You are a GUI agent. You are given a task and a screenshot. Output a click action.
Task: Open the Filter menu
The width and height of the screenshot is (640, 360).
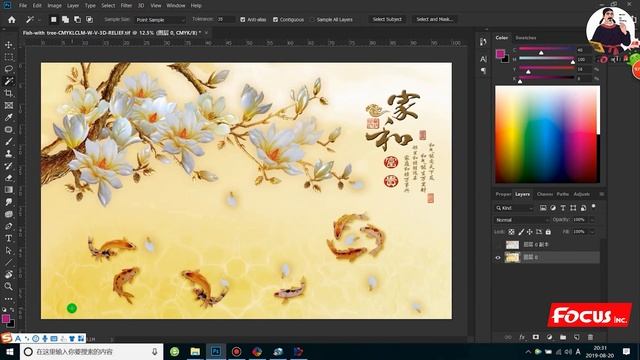point(126,6)
